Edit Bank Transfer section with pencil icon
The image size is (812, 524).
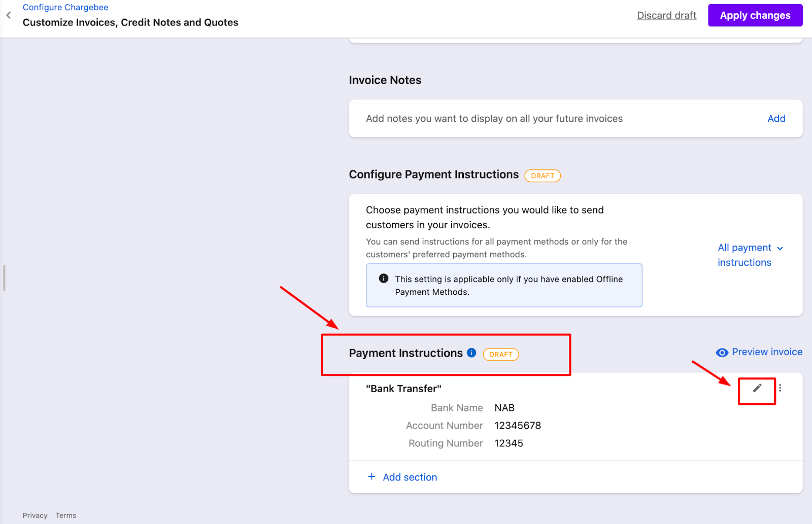(x=757, y=388)
